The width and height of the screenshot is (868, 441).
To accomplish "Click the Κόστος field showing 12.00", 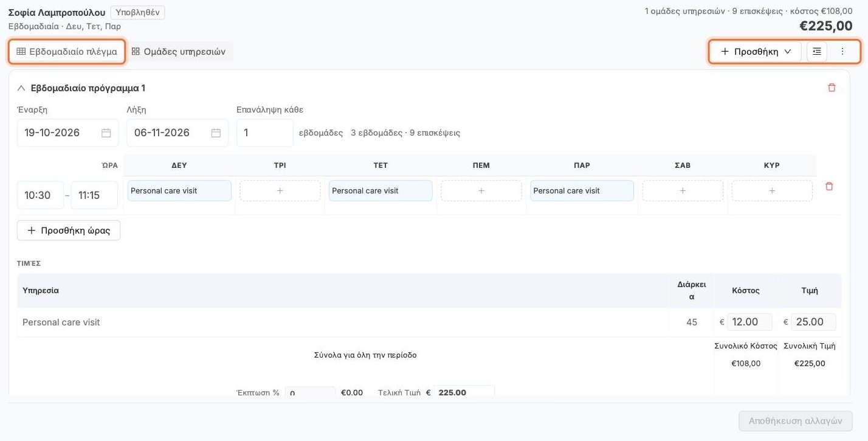I will (749, 322).
